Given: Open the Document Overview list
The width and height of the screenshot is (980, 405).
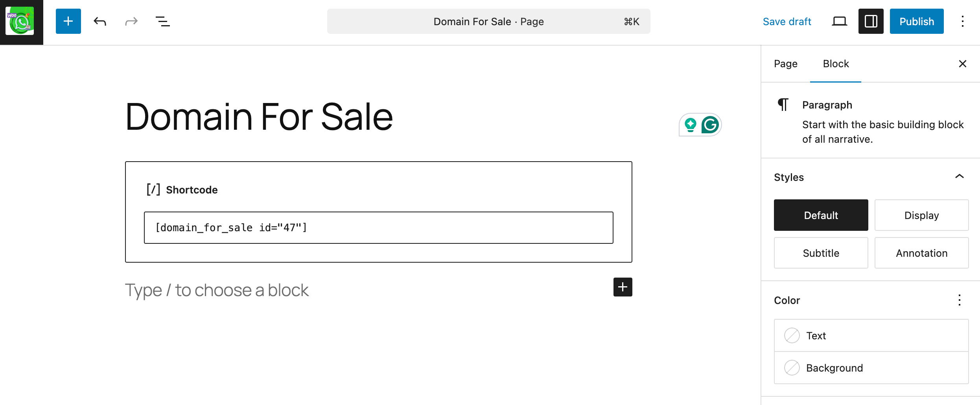Looking at the screenshot, I should click(163, 21).
